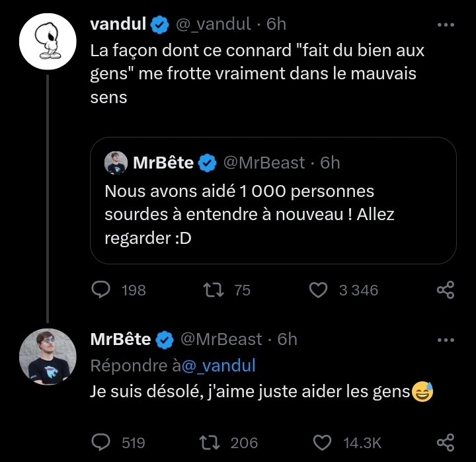Viewport: 476px width, 462px height.
Task: Open vandul's profile picture avatar
Action: (x=46, y=41)
